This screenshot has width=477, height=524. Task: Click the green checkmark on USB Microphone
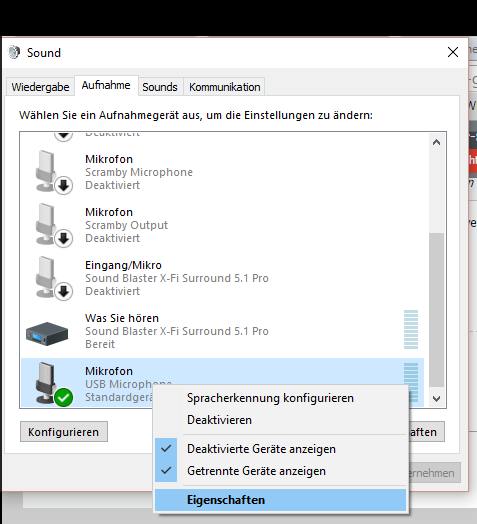[64, 398]
